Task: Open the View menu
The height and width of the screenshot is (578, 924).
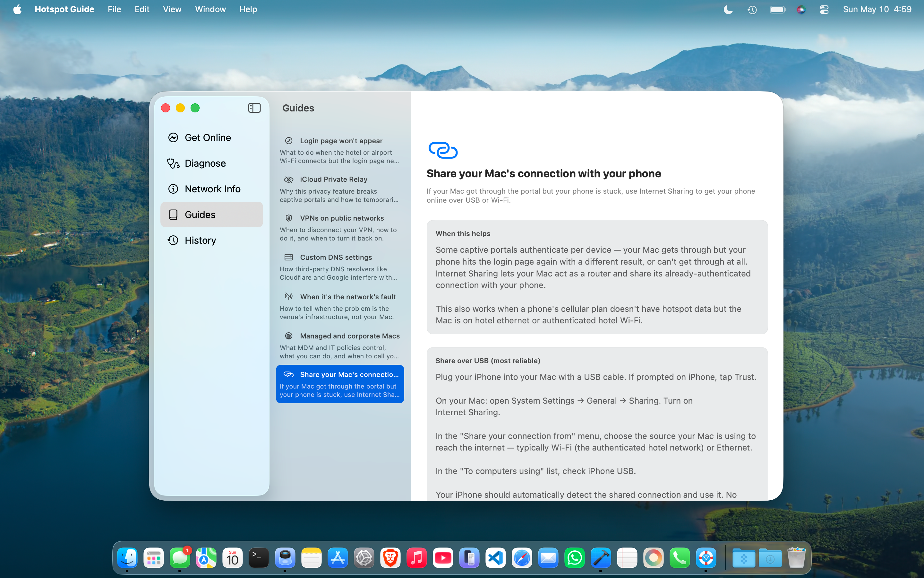Action: click(172, 9)
